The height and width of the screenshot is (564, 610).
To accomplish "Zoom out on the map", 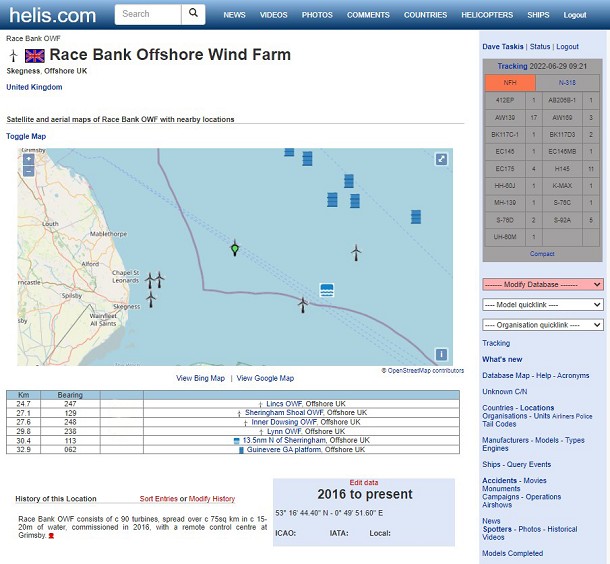I will (28, 171).
